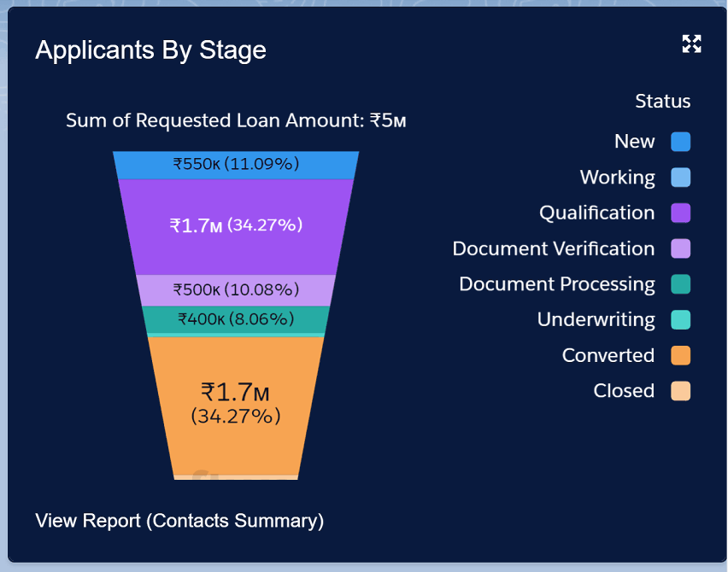Click the Applicants By Stage title
The width and height of the screenshot is (728, 572).
point(151,50)
